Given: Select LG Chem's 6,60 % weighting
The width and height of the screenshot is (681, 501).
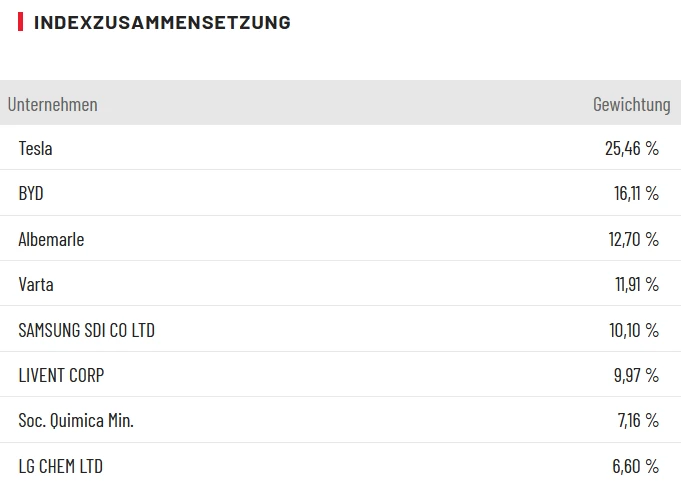Looking at the screenshot, I should pos(636,466).
